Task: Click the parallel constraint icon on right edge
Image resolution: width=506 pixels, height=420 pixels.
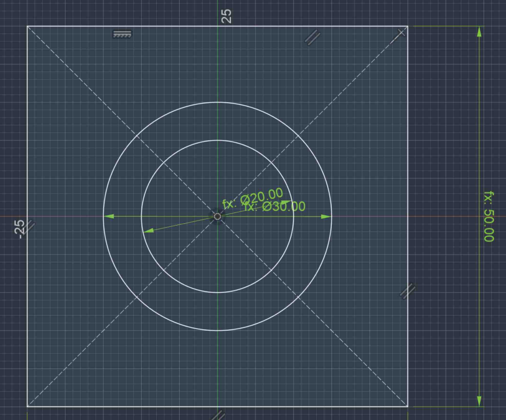Action: click(x=408, y=291)
